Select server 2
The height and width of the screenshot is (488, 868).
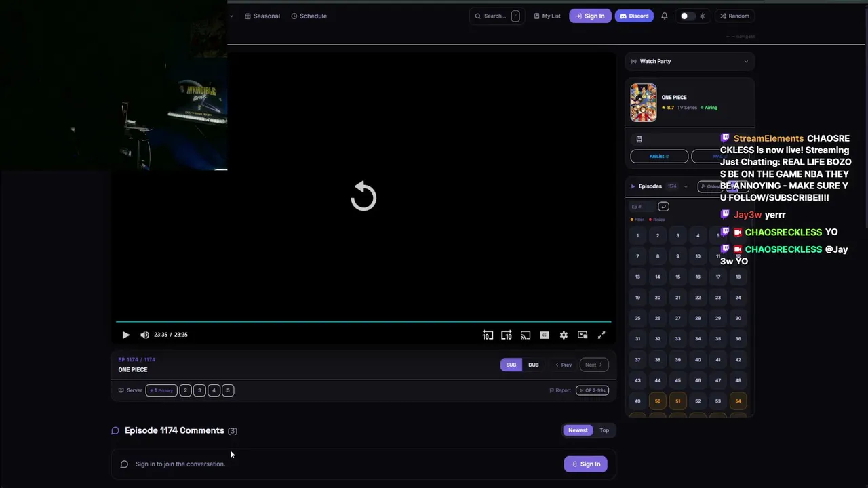185,390
